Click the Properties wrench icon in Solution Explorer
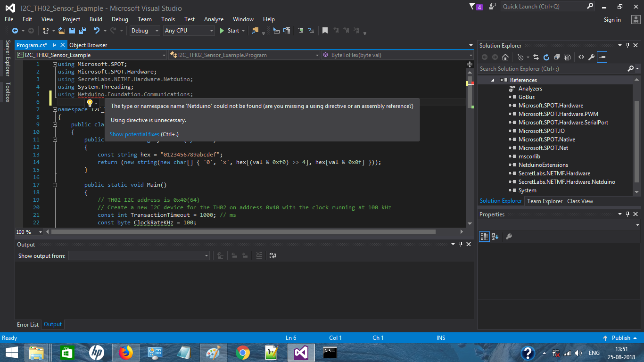Image resolution: width=644 pixels, height=362 pixels. coord(591,57)
